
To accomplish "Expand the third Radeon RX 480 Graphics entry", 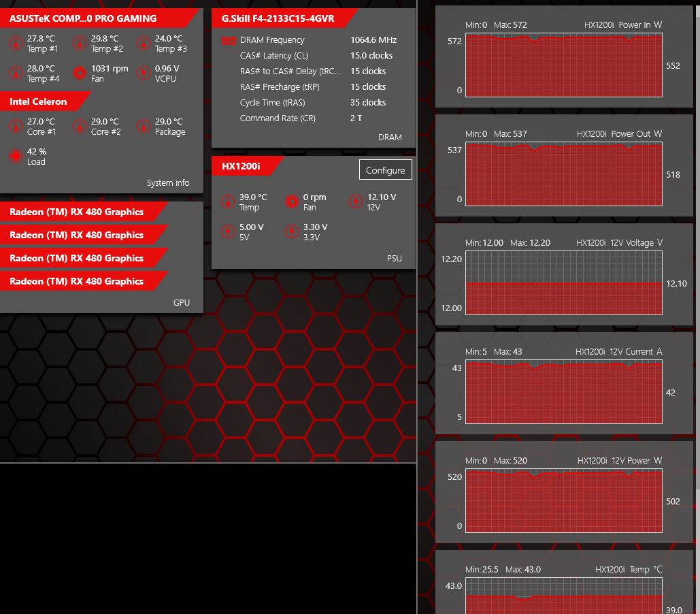I will pos(84,258).
